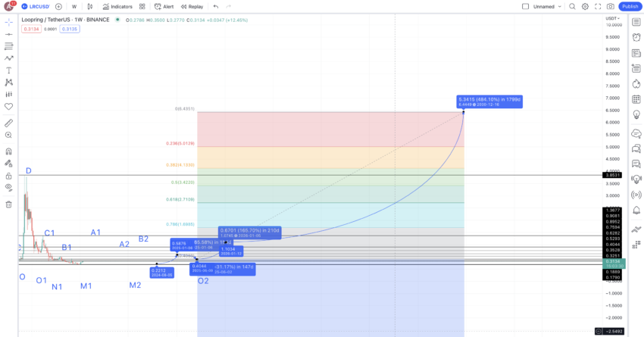Click the Publish button

(x=630, y=7)
